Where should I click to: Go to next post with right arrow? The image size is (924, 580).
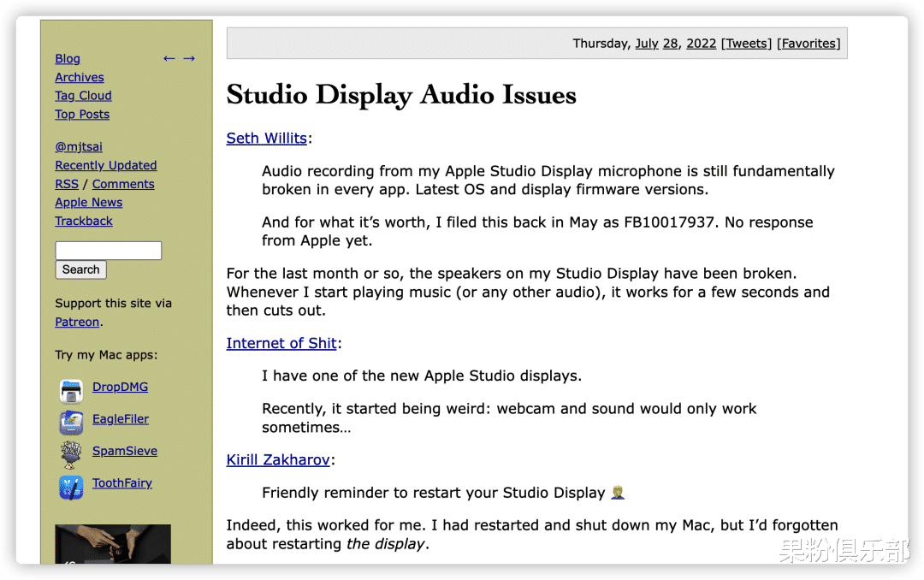pos(189,58)
